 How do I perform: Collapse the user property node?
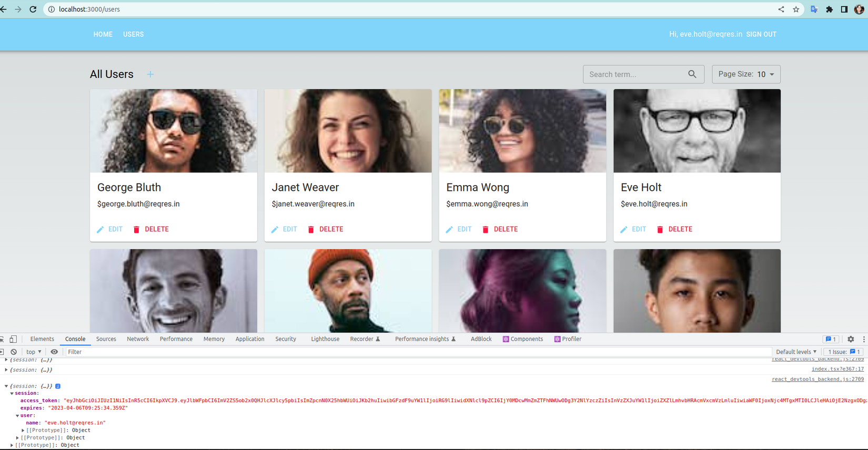click(17, 415)
